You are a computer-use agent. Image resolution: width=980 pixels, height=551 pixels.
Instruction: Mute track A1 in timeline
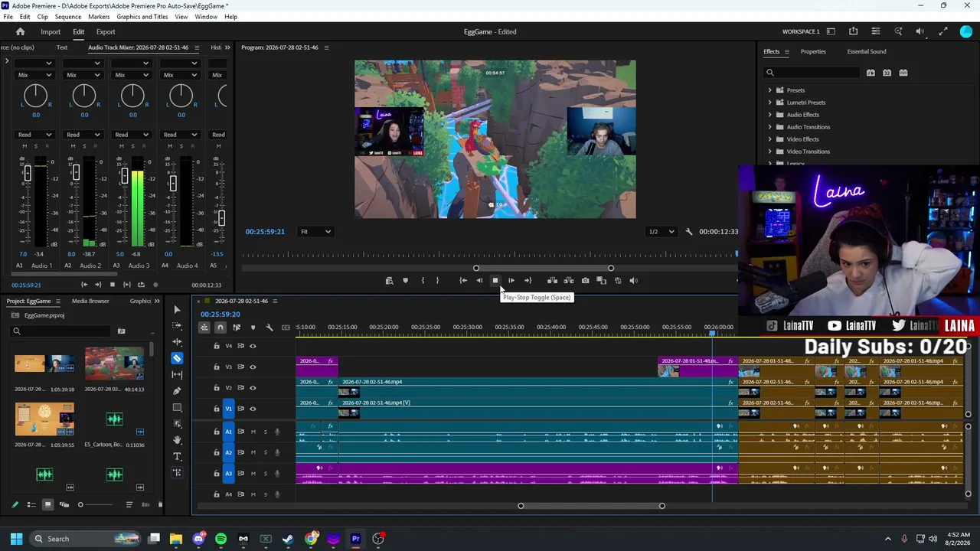(253, 432)
